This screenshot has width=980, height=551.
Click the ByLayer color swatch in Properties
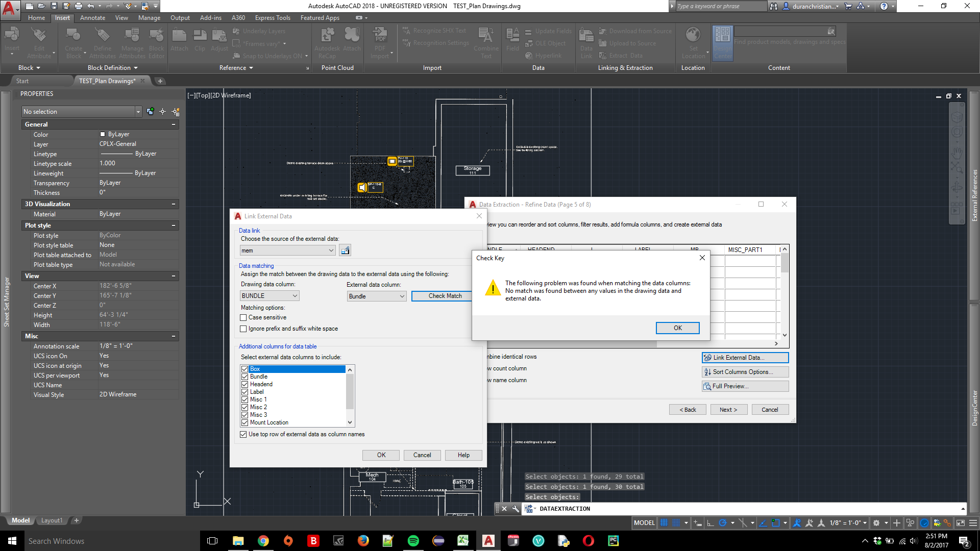(103, 135)
